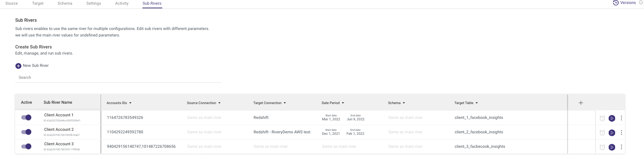Disable the Client Account 1 active toggle
This screenshot has width=644, height=159.
26,117
